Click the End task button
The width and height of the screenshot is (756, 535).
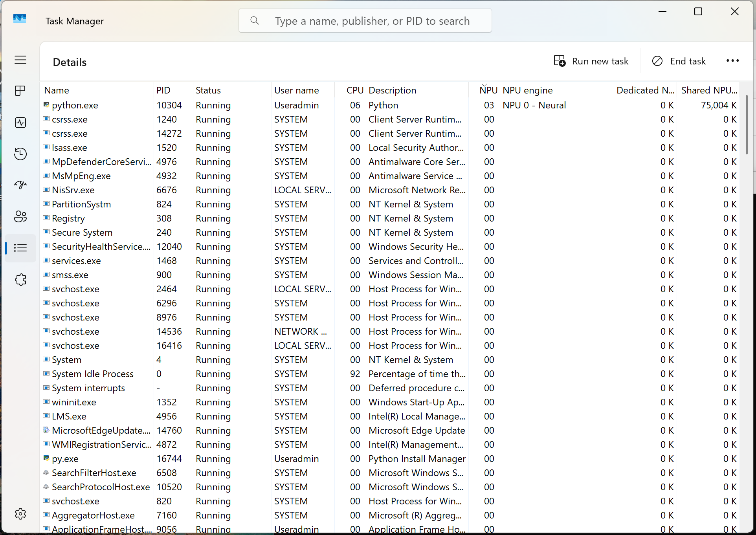point(679,61)
